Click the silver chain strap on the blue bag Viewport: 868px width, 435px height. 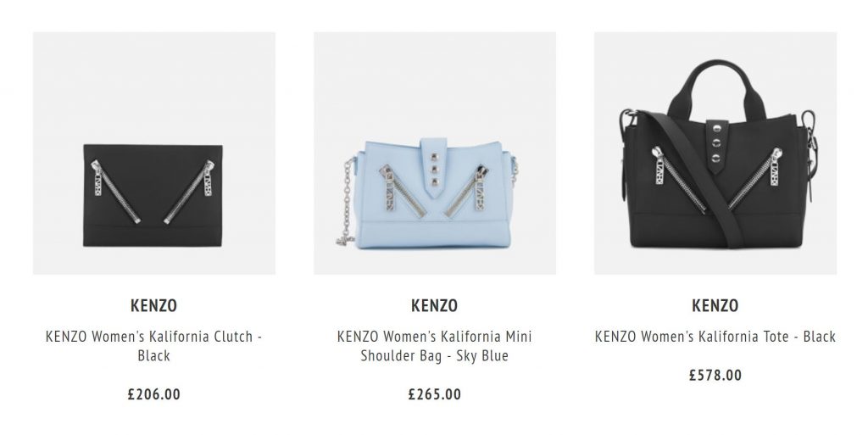[347, 202]
